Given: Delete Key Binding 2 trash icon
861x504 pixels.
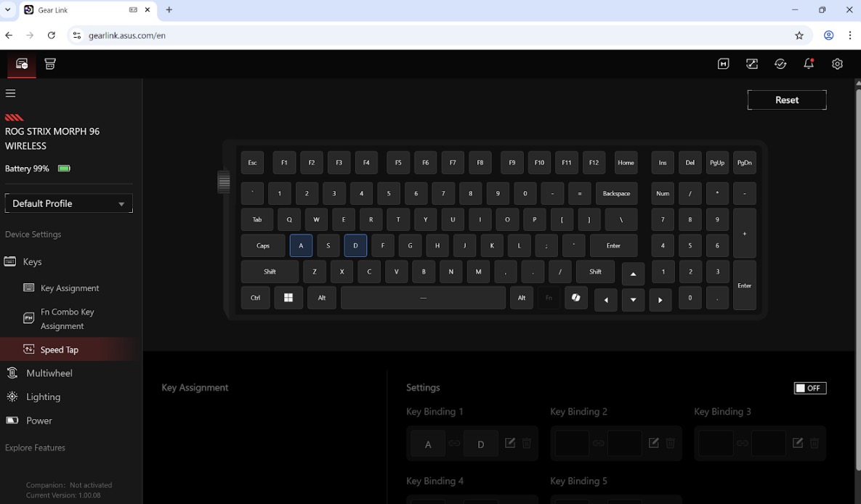Looking at the screenshot, I should [670, 443].
